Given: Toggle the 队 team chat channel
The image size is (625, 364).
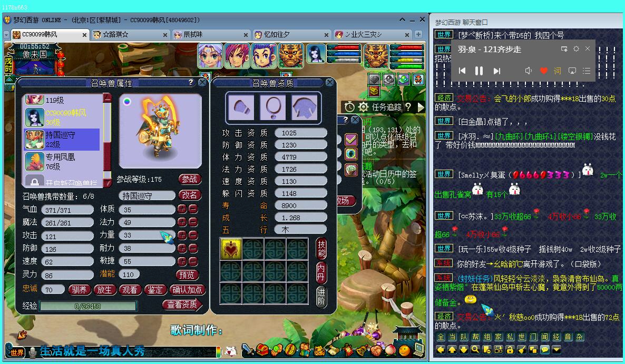Looking at the screenshot, I should click(464, 337).
